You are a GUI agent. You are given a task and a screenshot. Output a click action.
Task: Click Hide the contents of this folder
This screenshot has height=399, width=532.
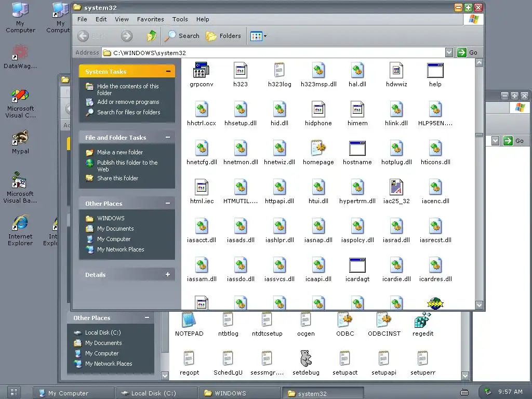click(x=128, y=89)
